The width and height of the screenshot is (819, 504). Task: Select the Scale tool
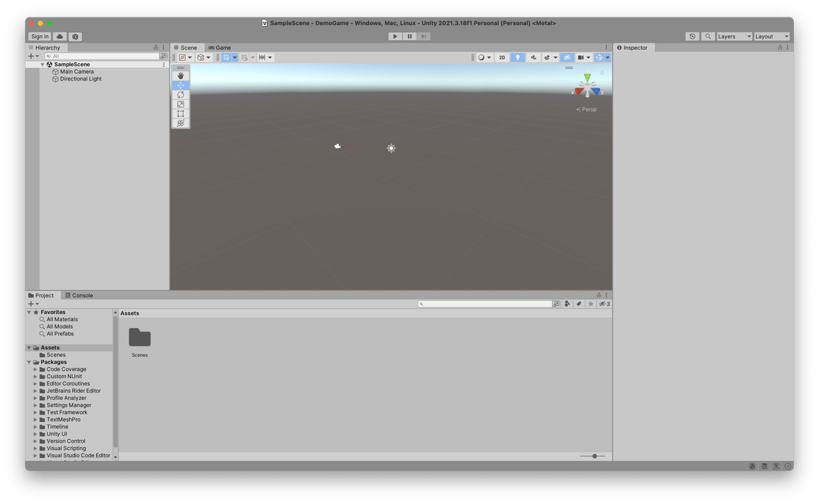pyautogui.click(x=180, y=104)
